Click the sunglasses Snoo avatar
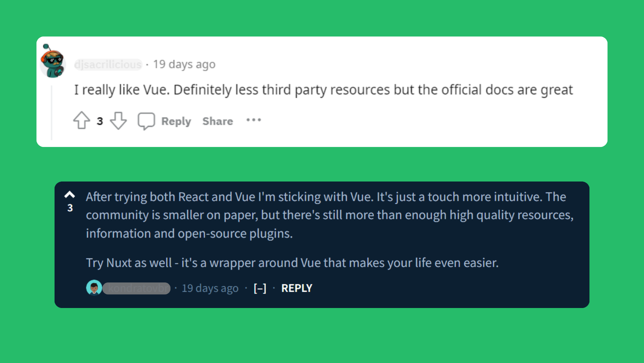 point(53,62)
